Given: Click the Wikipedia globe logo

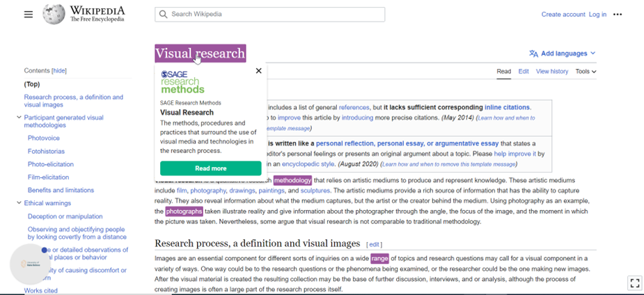Looking at the screenshot, I should [x=54, y=14].
